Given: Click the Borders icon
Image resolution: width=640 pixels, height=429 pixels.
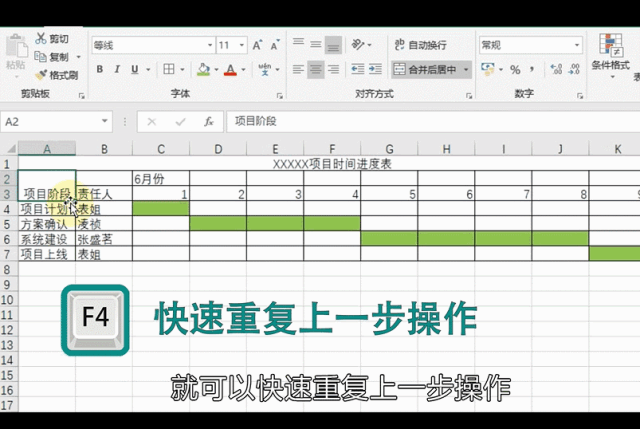Looking at the screenshot, I should (x=169, y=69).
